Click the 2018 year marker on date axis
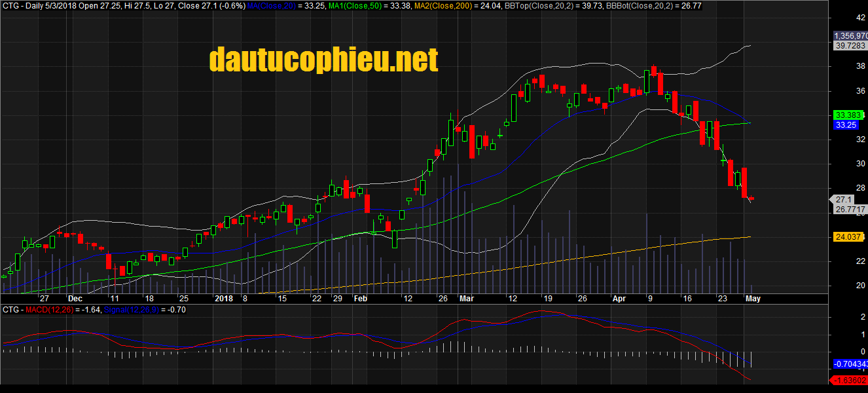The image size is (868, 393). [225, 298]
